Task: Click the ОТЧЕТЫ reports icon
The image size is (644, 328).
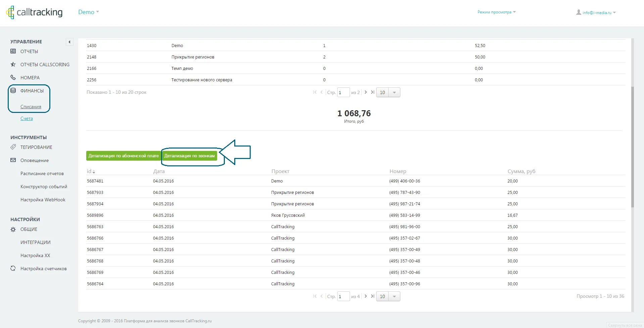Action: (x=13, y=51)
